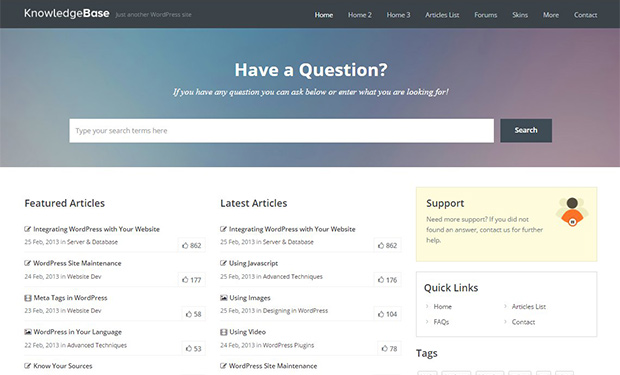Focus the search terms input field
The image size is (620, 375).
[282, 131]
